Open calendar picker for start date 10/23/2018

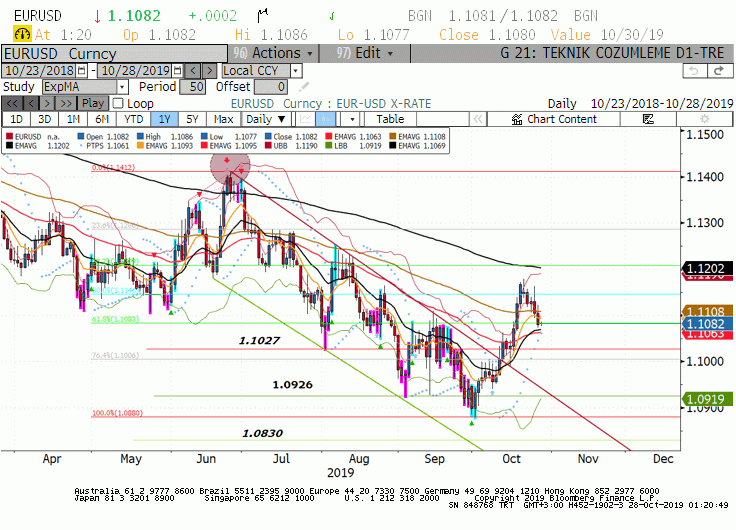click(x=82, y=71)
